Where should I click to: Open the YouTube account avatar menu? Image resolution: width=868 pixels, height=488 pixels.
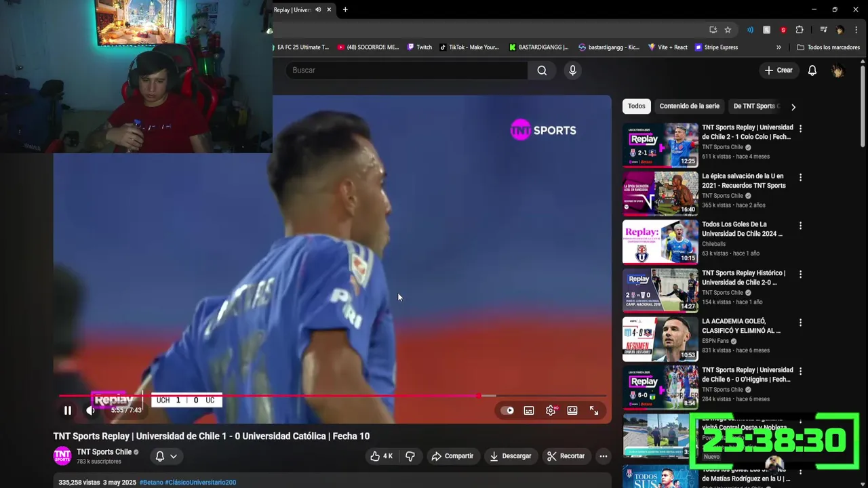pos(838,70)
